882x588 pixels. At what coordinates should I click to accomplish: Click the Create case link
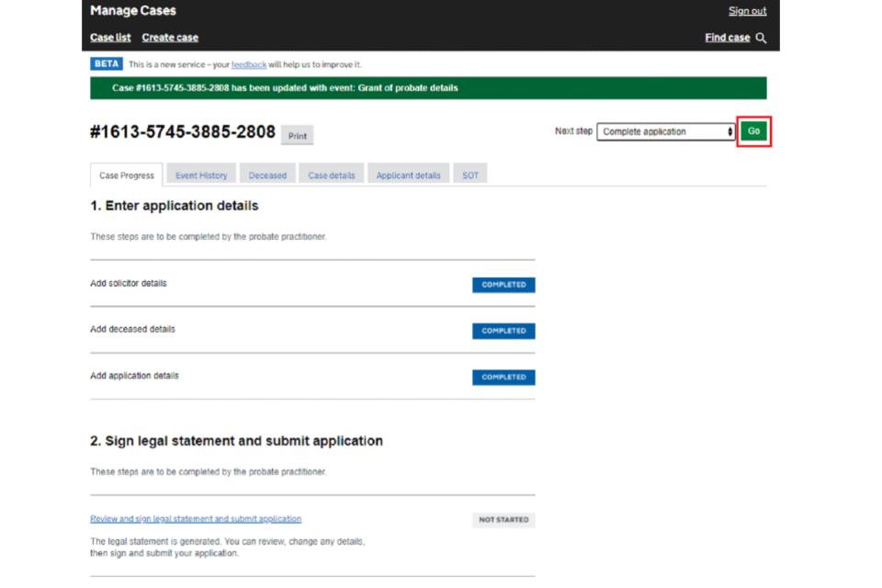[x=170, y=38]
